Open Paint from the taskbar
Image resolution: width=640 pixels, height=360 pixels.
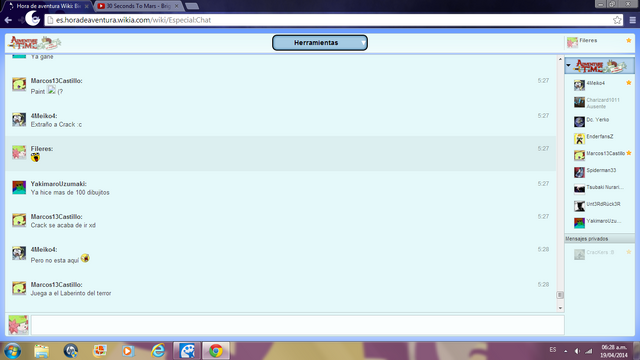coord(187,351)
